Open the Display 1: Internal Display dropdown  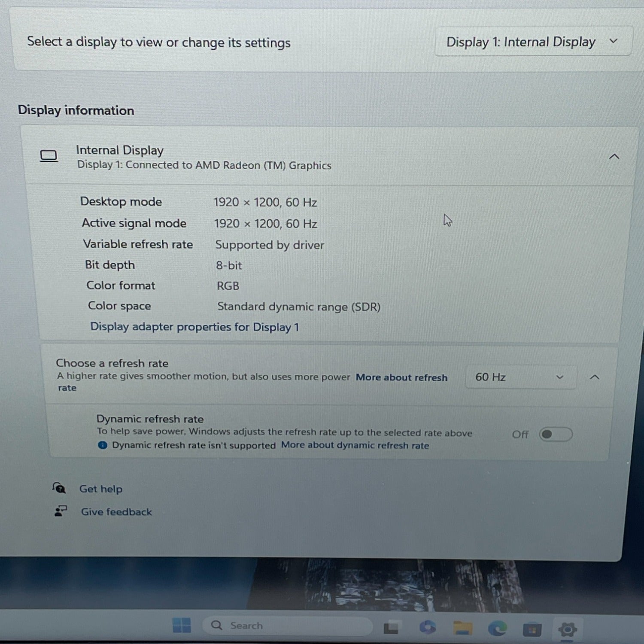tap(532, 42)
